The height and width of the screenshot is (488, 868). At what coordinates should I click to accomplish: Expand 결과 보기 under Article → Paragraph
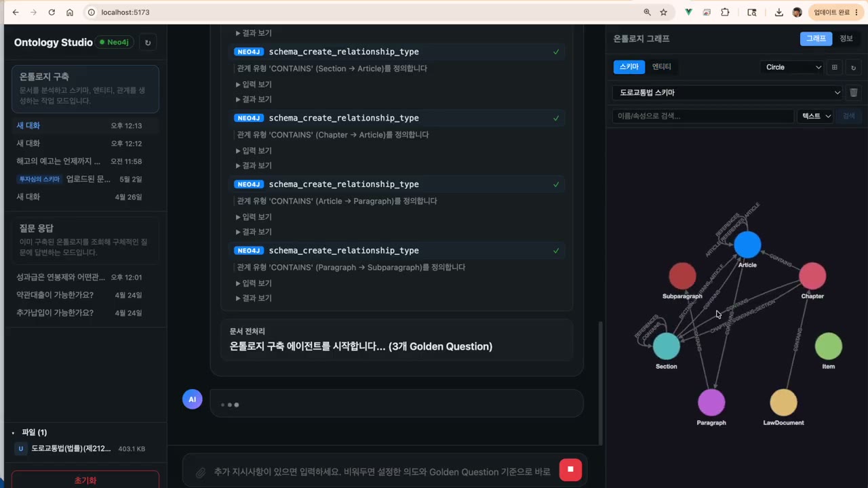pos(254,232)
